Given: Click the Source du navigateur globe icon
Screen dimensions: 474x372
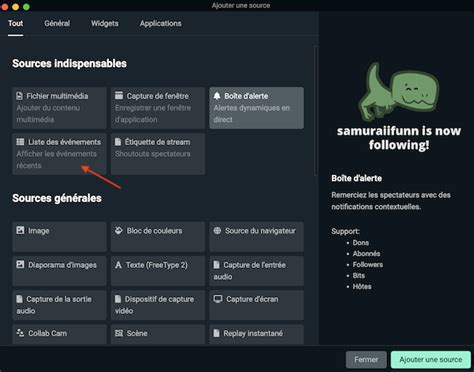Looking at the screenshot, I should coord(217,230).
